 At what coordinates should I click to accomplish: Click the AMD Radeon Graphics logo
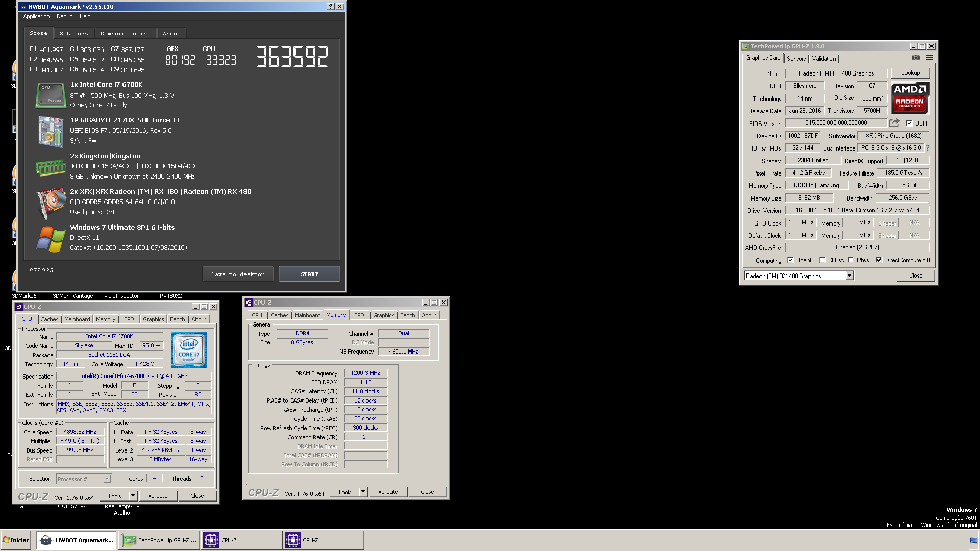click(910, 98)
